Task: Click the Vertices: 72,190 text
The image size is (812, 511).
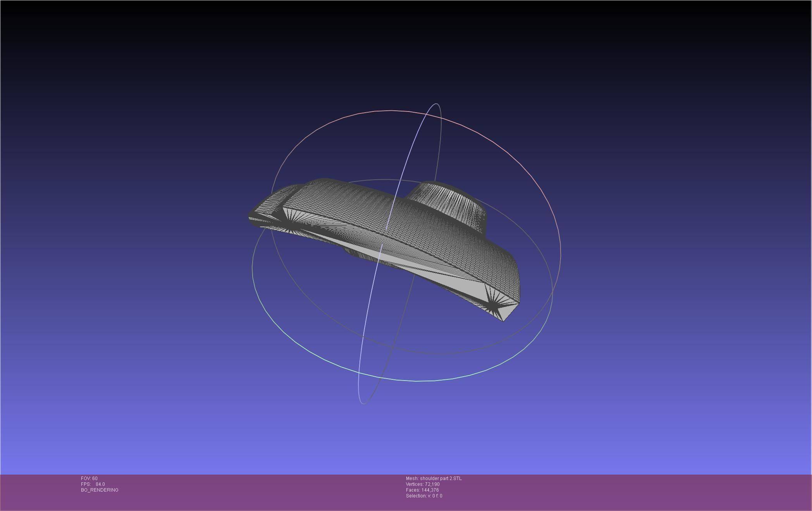Action: point(423,484)
